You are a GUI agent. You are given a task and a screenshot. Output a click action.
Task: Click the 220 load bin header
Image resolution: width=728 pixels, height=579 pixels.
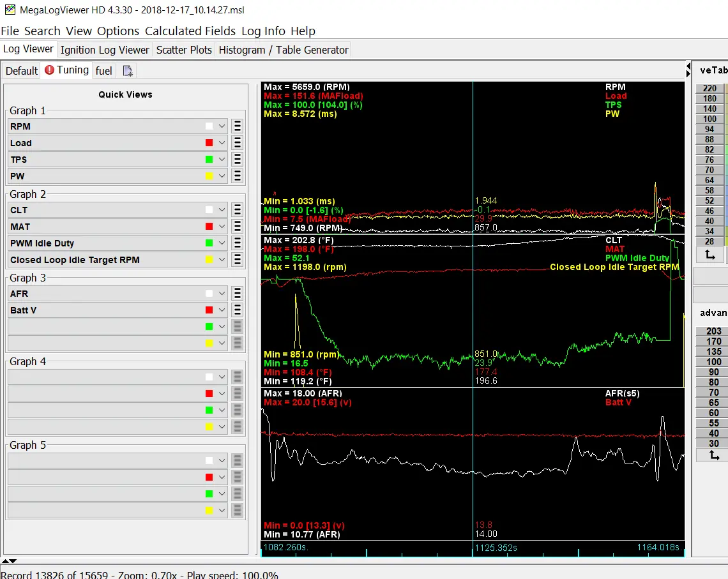point(709,88)
